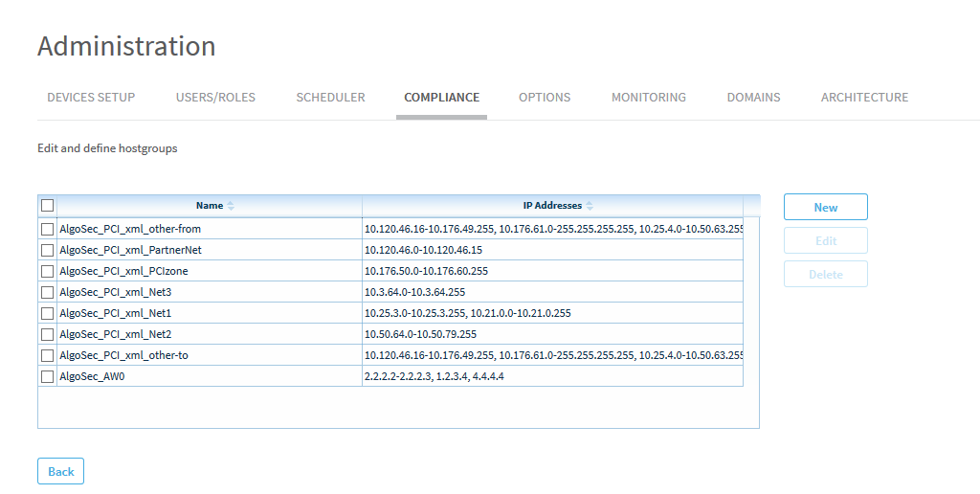
Task: Toggle the select-all header checkbox
Action: tap(48, 206)
